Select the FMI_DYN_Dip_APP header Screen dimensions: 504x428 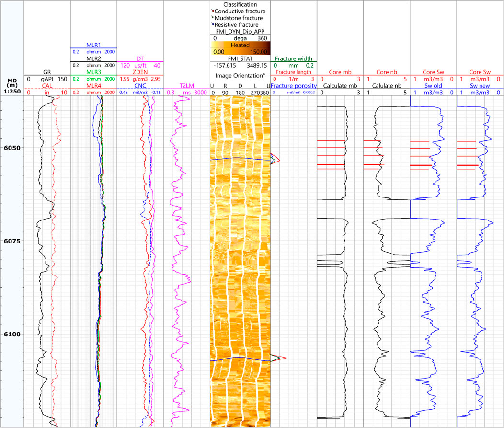(x=241, y=32)
